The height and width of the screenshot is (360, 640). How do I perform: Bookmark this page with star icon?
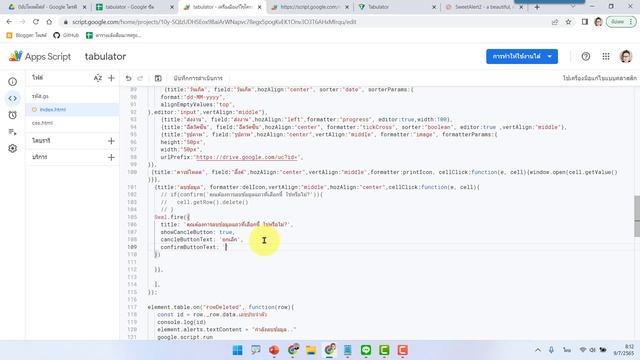click(x=568, y=22)
